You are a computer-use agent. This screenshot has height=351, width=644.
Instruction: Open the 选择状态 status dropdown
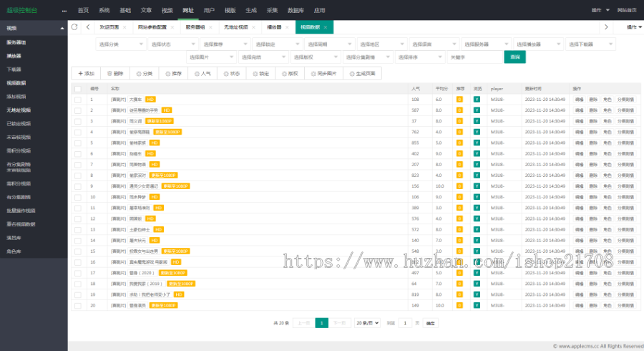point(173,44)
